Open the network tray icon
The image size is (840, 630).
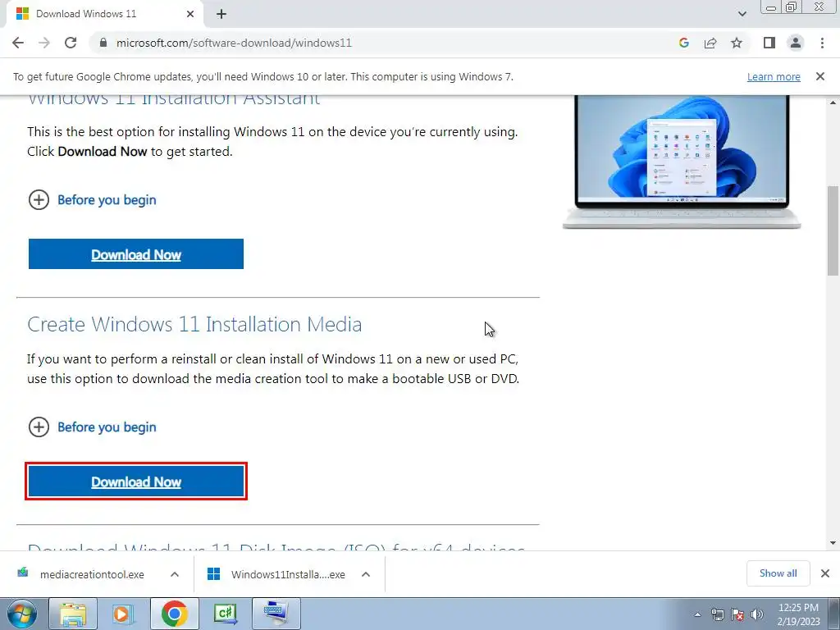pos(717,614)
